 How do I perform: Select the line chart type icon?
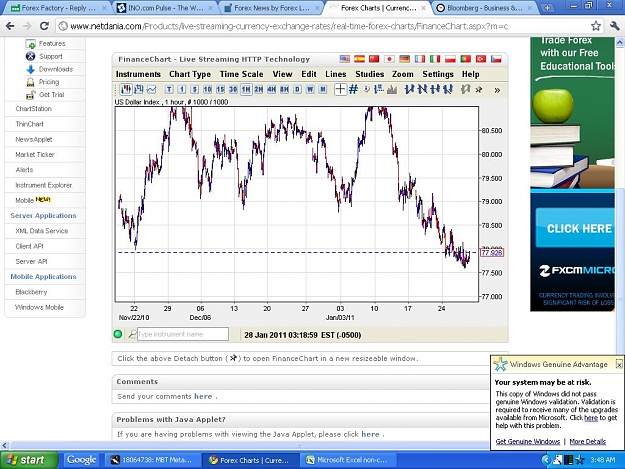point(152,89)
